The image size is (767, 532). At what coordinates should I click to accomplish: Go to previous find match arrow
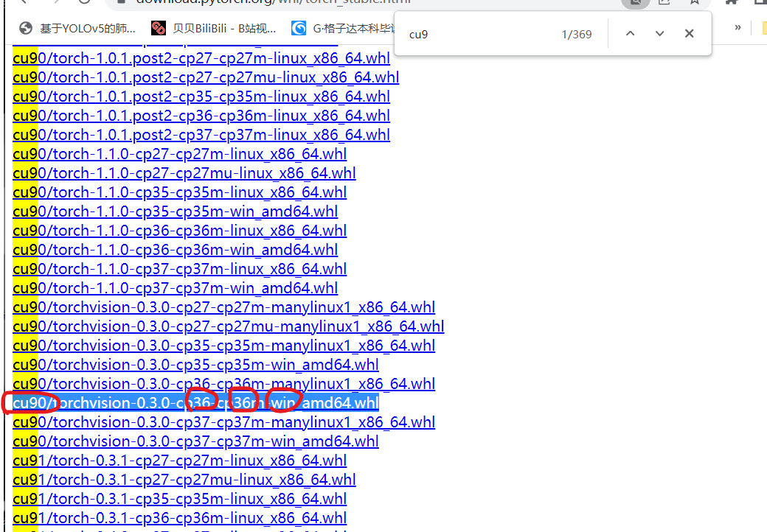pos(630,34)
